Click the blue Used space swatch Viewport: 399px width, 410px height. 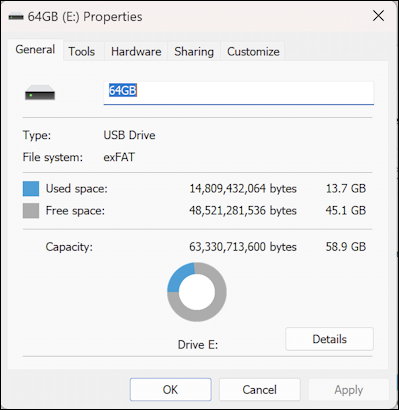(31, 189)
